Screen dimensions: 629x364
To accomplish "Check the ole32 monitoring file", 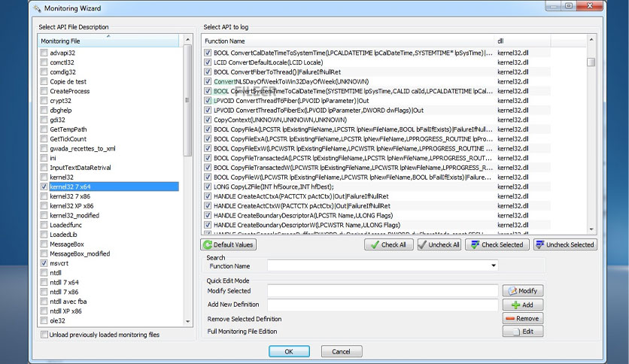I will coord(44,320).
